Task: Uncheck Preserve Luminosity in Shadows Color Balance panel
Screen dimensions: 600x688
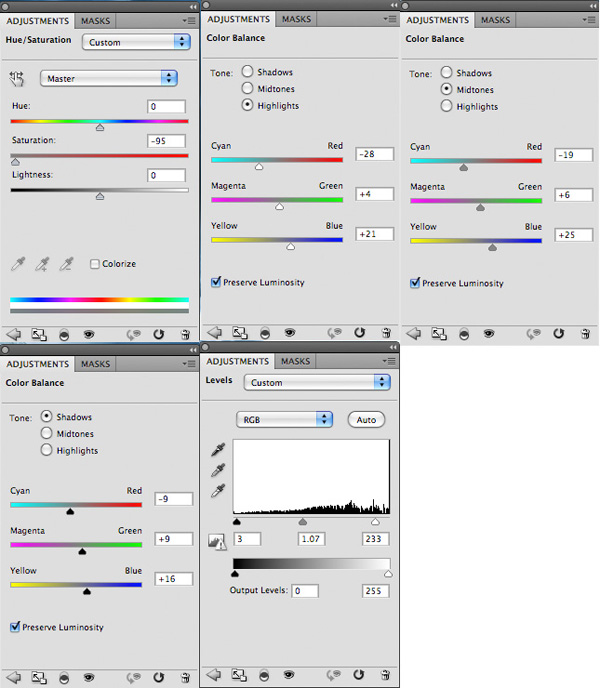Action: coord(15,627)
